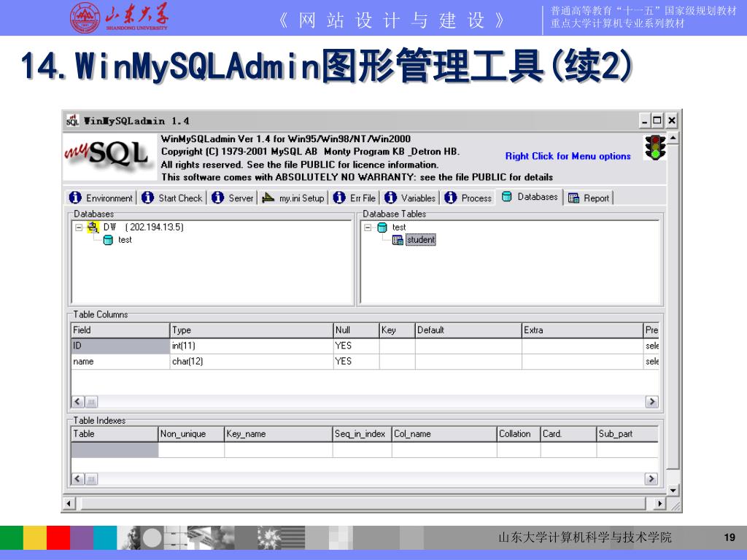The width and height of the screenshot is (747, 560).
Task: Click the Type column header
Action: tap(252, 330)
